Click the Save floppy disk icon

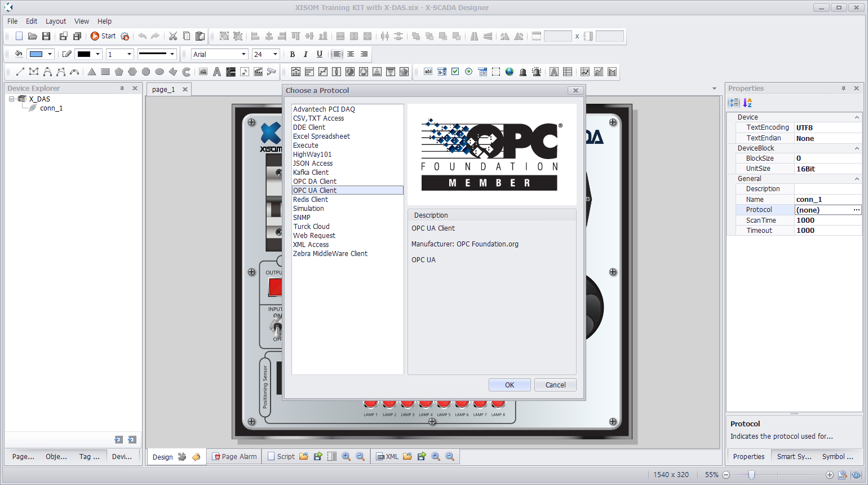pos(46,36)
